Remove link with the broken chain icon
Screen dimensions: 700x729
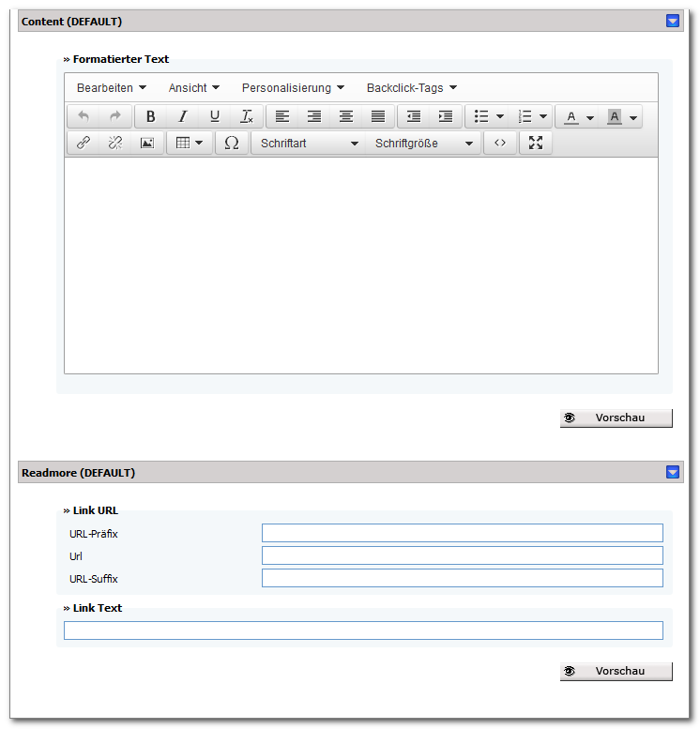pyautogui.click(x=115, y=143)
